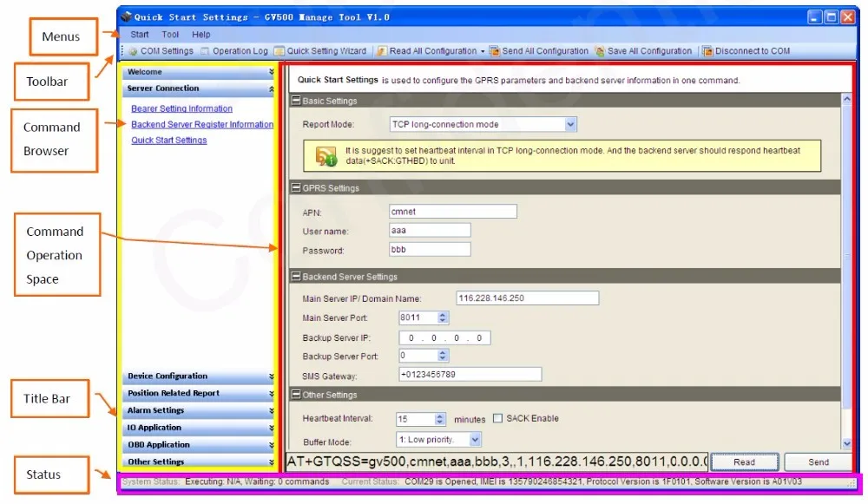Viewport: 868px width, 504px height.
Task: Collapse the Other Settings section
Action: (296, 395)
